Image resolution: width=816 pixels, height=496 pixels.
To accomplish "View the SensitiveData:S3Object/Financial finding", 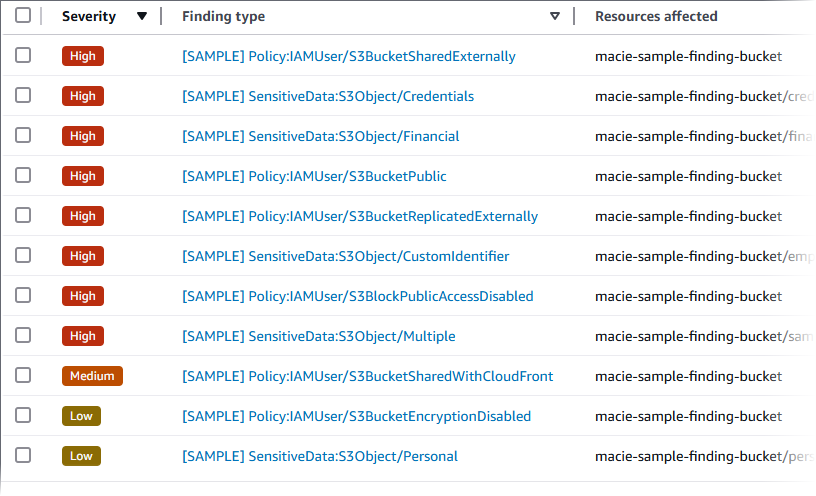I will coord(320,137).
